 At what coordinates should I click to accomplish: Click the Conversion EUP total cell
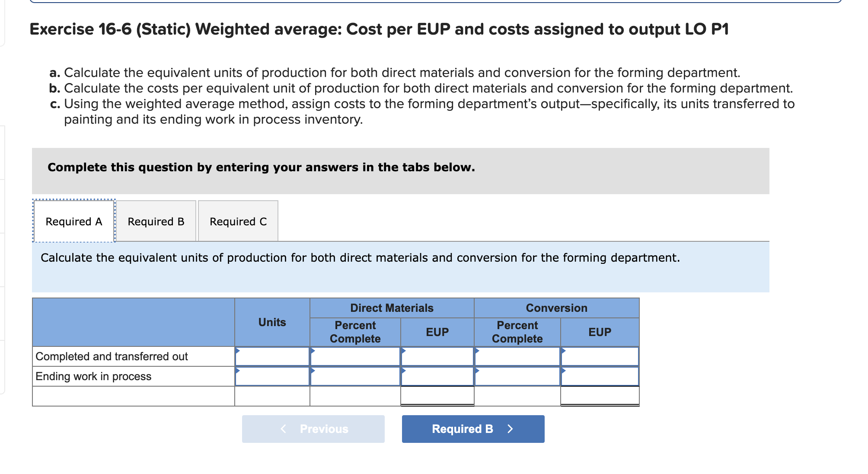coord(600,396)
